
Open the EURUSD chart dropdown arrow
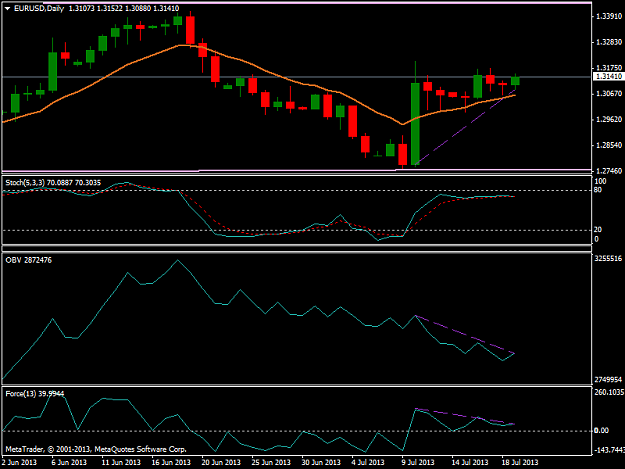[x=7, y=8]
